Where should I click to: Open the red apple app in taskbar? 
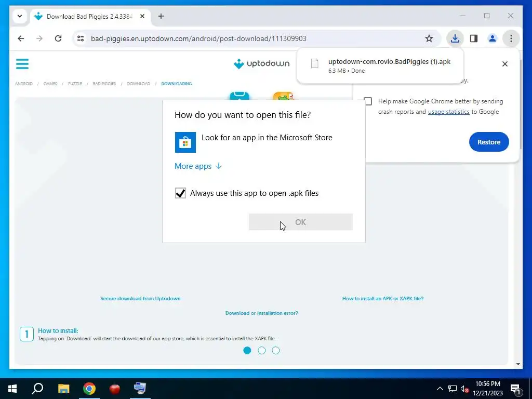(115, 389)
